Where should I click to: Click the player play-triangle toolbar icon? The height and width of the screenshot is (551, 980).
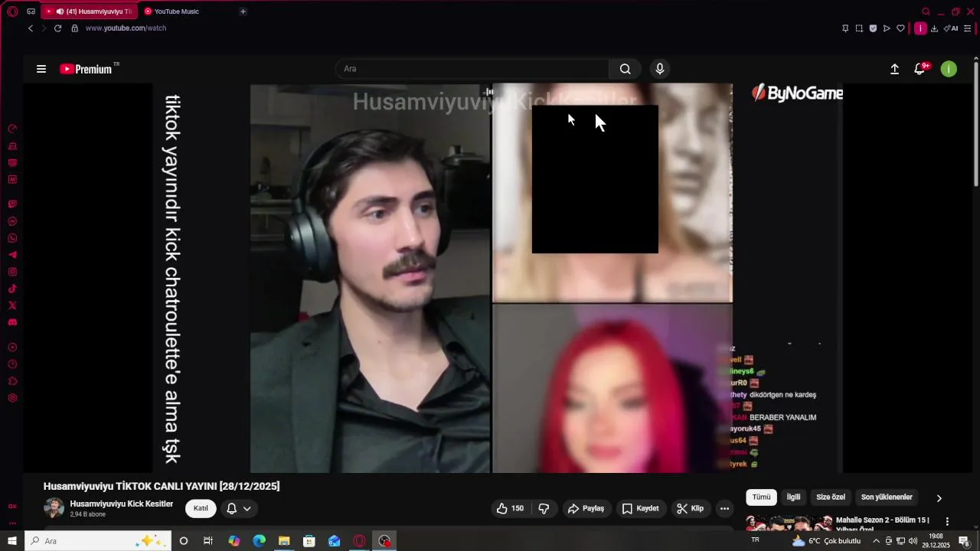click(x=887, y=28)
